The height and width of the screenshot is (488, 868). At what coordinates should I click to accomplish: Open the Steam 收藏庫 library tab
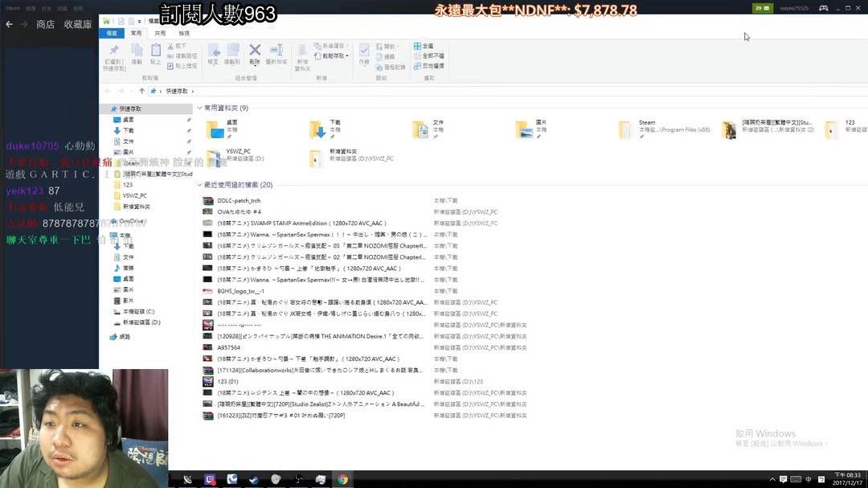coord(78,24)
